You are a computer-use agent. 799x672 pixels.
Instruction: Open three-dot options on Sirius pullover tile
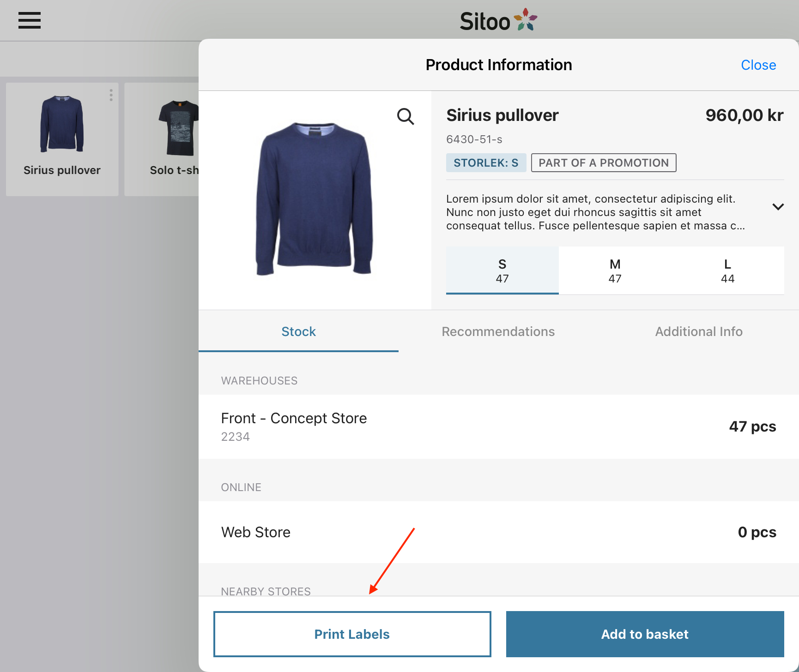pyautogui.click(x=111, y=95)
